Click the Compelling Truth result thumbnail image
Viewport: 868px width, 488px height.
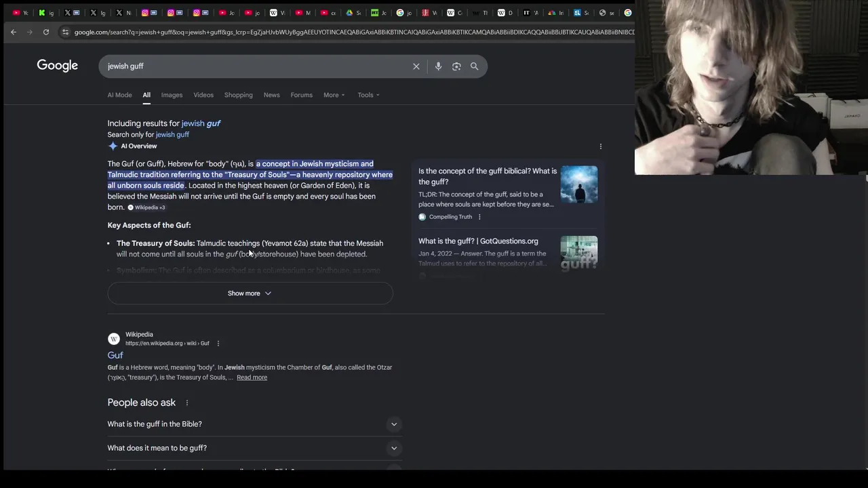tap(579, 184)
